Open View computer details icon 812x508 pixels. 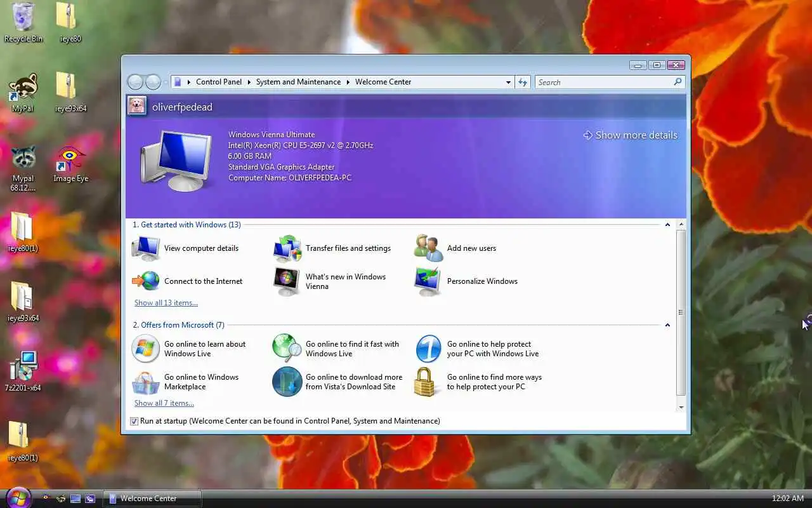146,248
